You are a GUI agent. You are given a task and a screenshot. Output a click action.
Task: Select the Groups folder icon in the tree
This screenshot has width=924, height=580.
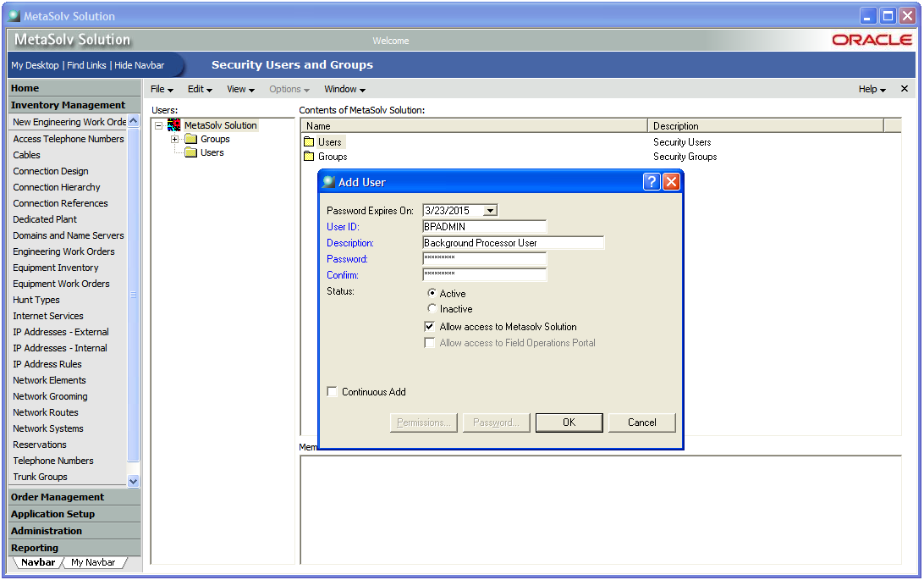point(190,139)
